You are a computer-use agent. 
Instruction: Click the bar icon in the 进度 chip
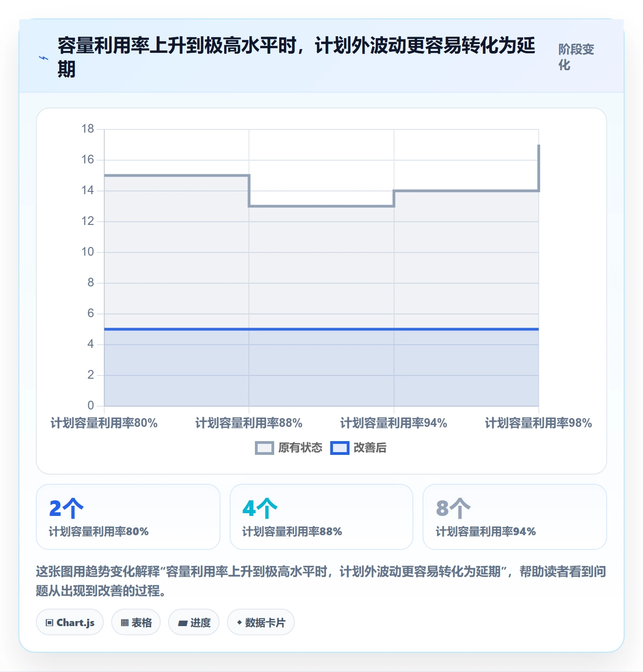click(x=183, y=623)
